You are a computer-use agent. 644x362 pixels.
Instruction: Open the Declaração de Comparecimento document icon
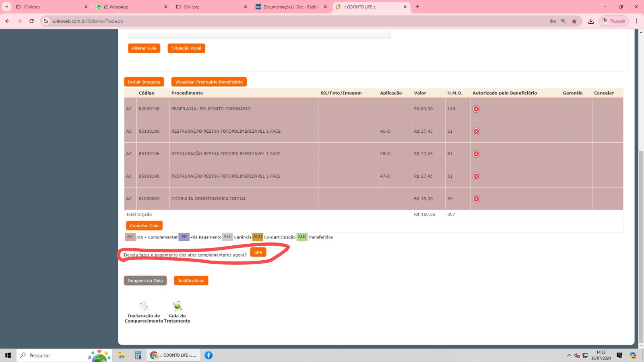pos(144,306)
